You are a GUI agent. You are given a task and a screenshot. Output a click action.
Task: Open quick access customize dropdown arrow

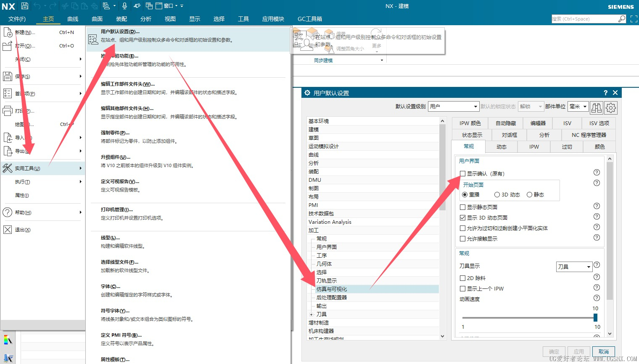pyautogui.click(x=182, y=6)
